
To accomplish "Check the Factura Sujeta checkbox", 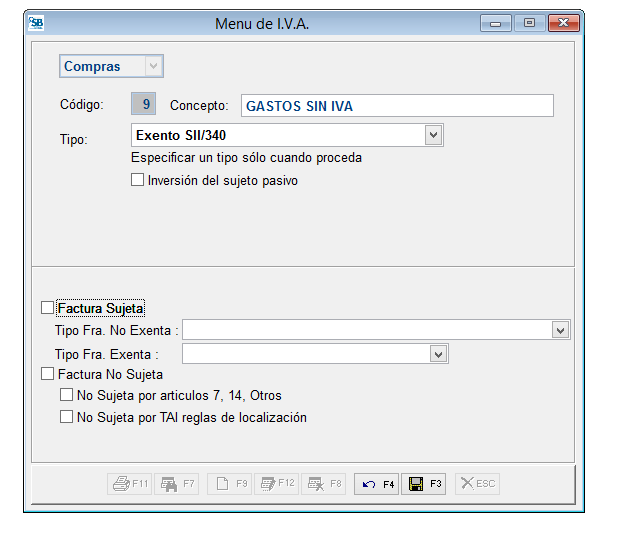I will [x=47, y=308].
